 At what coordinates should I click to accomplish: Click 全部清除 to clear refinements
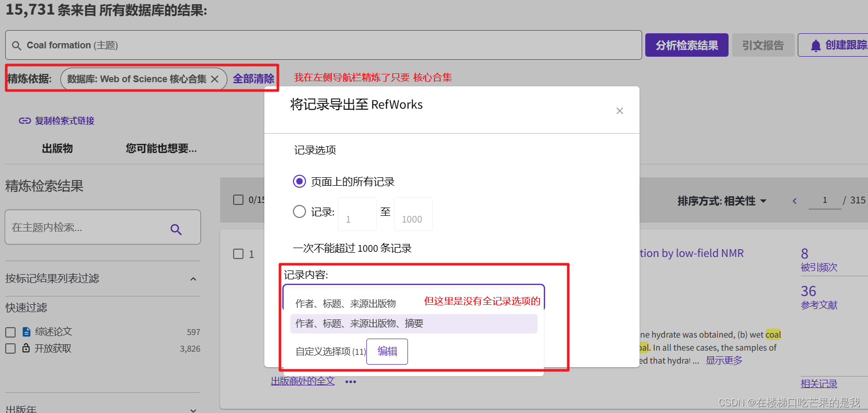(253, 79)
